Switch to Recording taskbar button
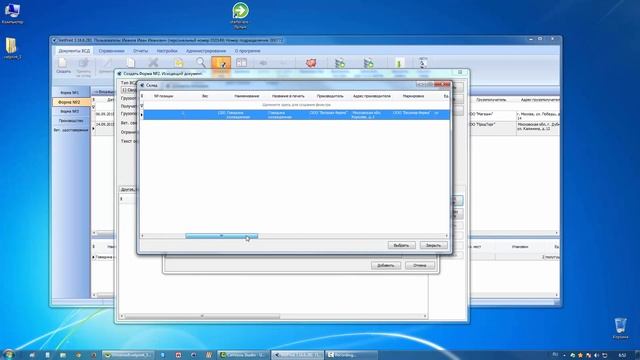This screenshot has width=640, height=360. pos(351,355)
